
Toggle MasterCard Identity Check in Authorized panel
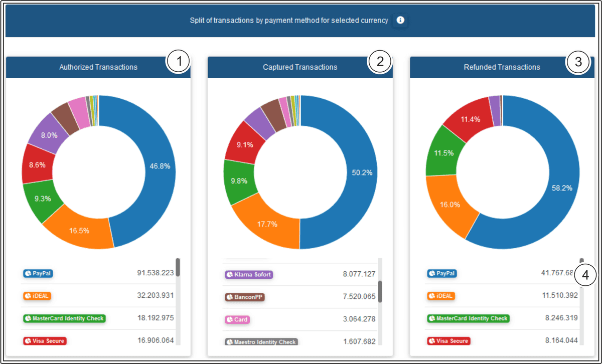coord(64,318)
